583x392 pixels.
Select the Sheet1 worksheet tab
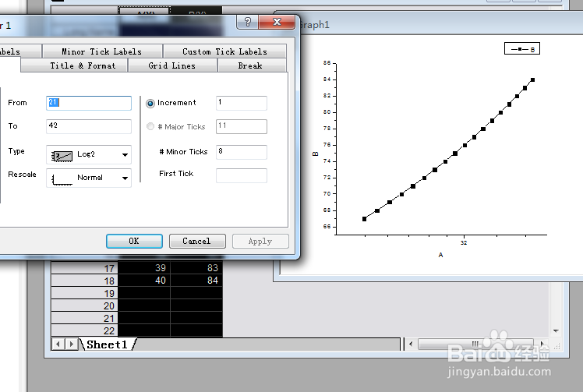point(108,344)
